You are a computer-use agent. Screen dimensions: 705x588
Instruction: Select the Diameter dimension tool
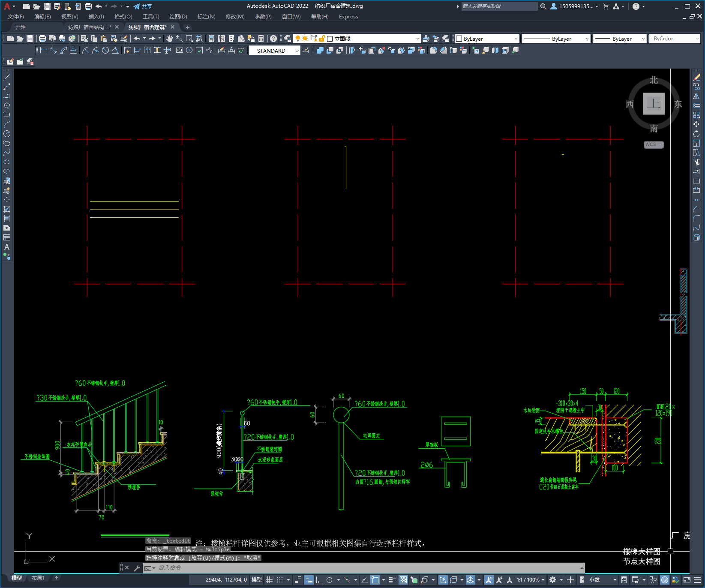coord(105,51)
